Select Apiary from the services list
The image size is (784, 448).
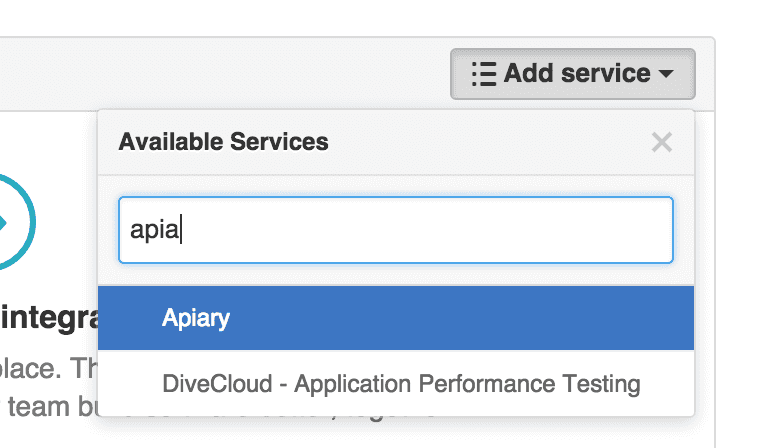tap(196, 319)
